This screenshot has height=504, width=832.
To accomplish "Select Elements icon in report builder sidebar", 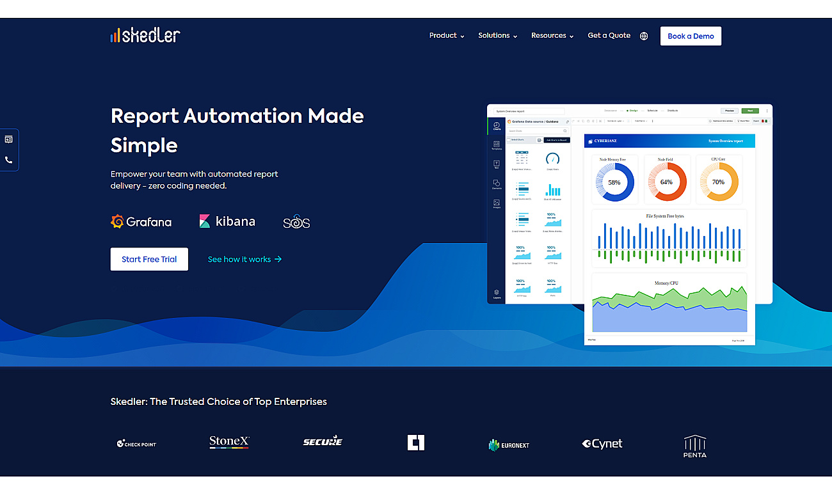I will [497, 184].
